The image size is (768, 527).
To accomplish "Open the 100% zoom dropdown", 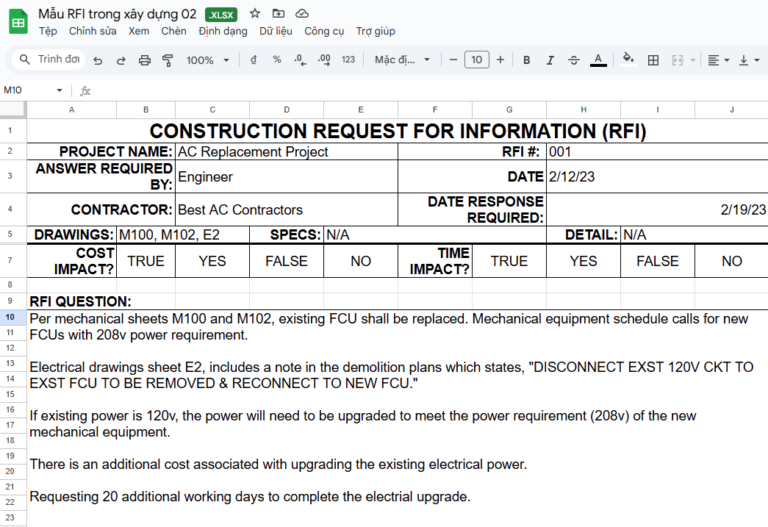I will 207,60.
